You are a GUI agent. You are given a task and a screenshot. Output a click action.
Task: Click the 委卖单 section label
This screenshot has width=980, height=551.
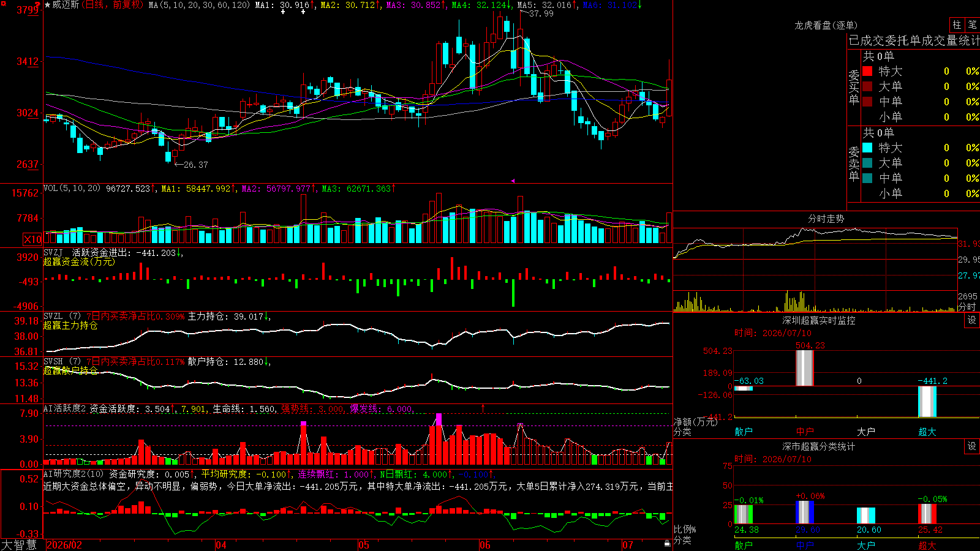854,163
